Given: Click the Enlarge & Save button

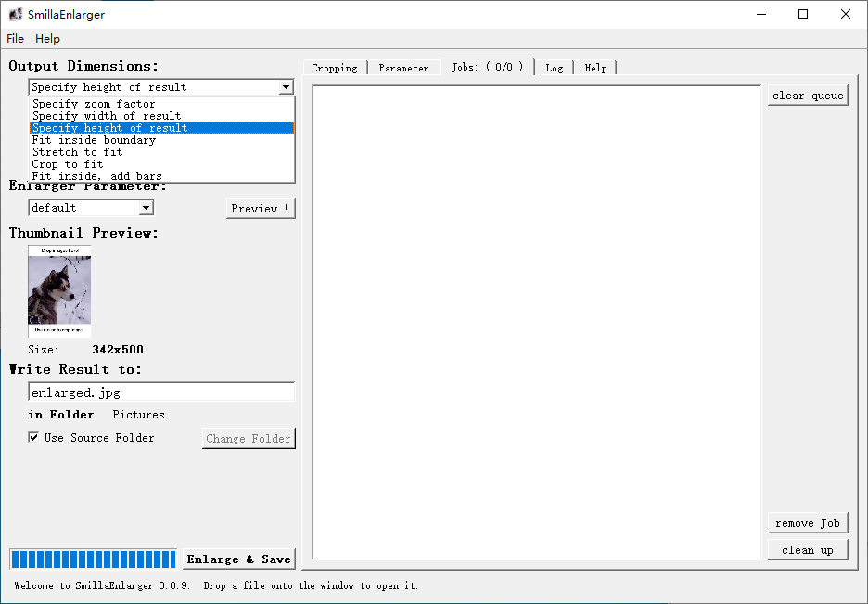Looking at the screenshot, I should [x=238, y=559].
